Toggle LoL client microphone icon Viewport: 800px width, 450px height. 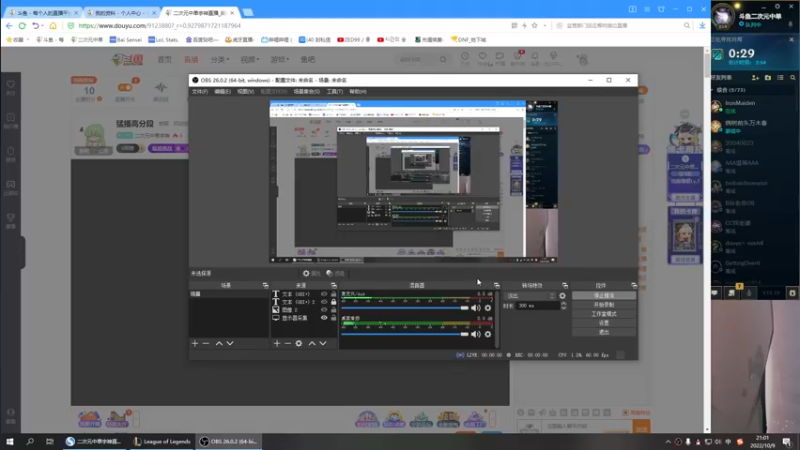coord(749,293)
